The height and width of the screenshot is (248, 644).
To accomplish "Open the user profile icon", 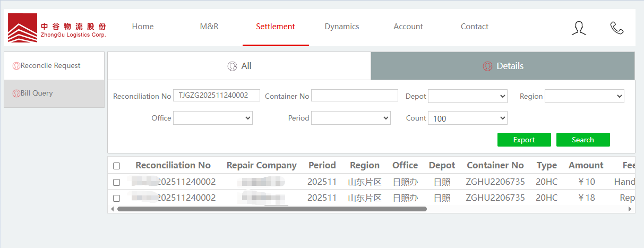I will click(x=579, y=28).
